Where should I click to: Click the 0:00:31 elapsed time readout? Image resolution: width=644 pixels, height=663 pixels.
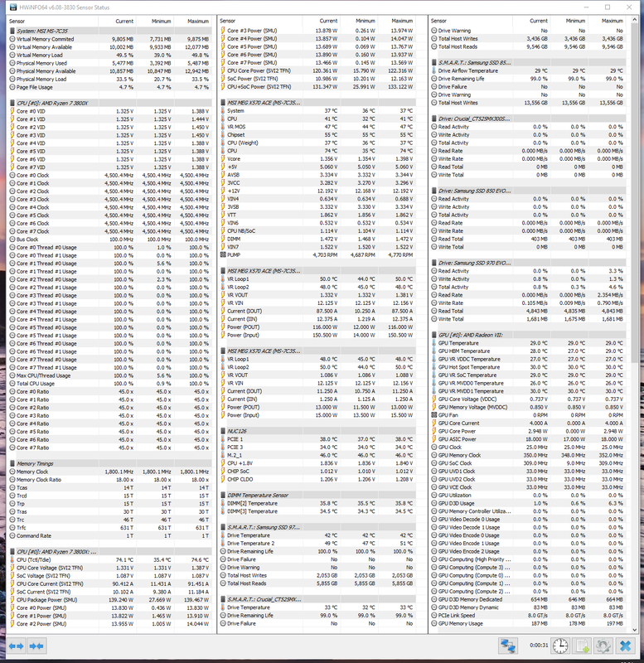(538, 646)
